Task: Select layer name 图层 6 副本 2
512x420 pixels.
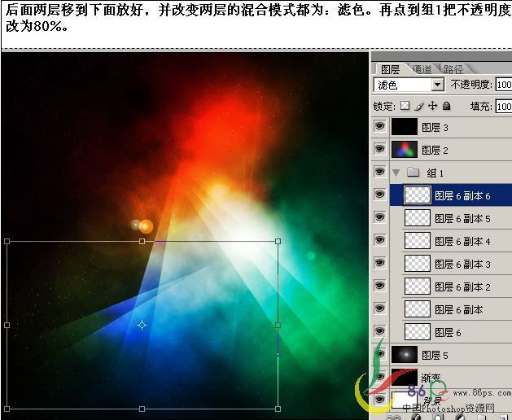Action: click(x=462, y=287)
